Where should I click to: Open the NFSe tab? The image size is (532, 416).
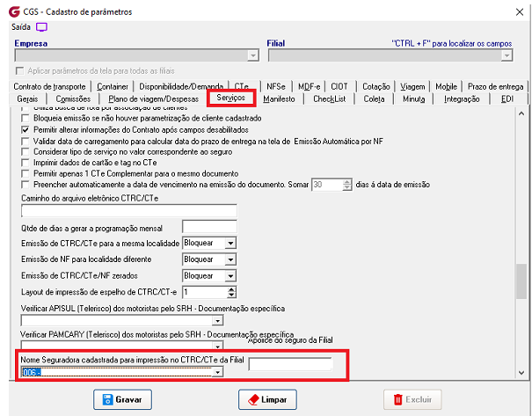pos(276,87)
